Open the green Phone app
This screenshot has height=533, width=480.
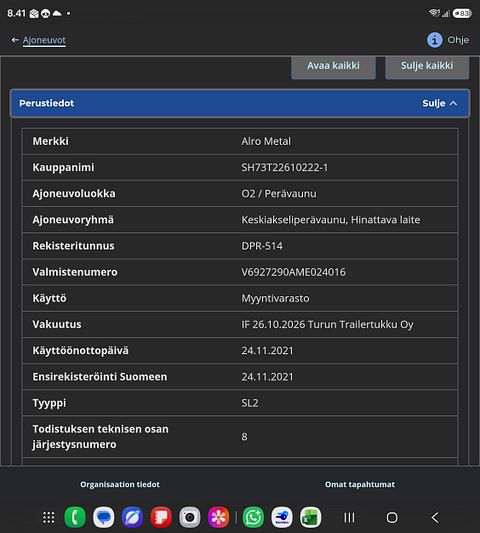[x=75, y=517]
